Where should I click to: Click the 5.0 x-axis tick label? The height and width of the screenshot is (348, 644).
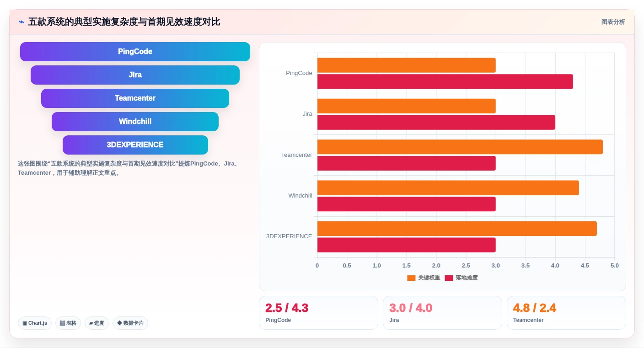tap(614, 266)
